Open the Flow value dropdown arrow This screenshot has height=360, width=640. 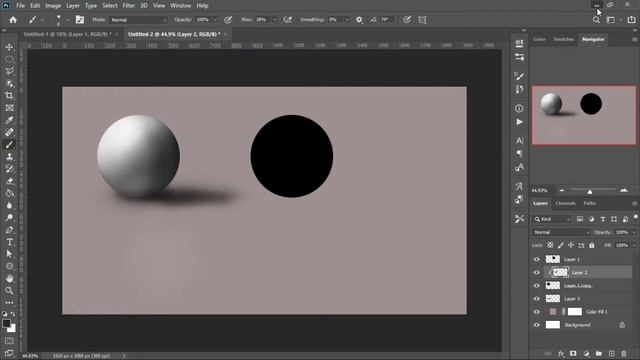[x=275, y=20]
